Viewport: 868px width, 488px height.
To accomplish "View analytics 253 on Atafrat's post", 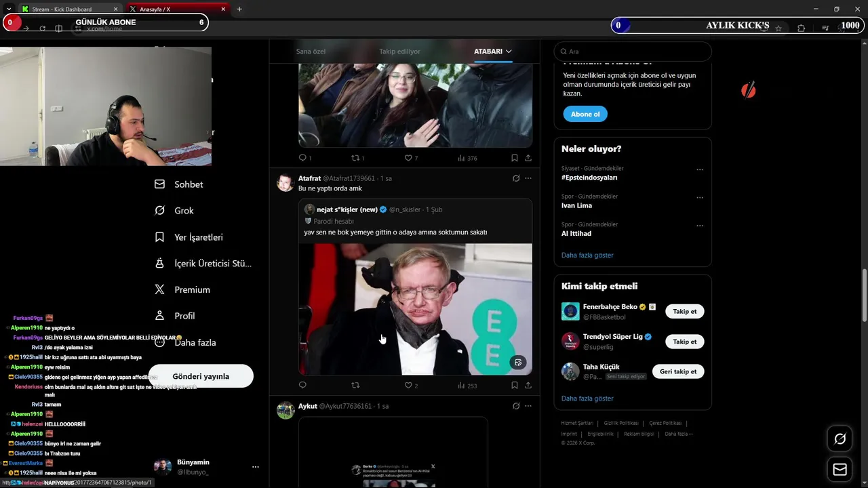I will click(467, 385).
